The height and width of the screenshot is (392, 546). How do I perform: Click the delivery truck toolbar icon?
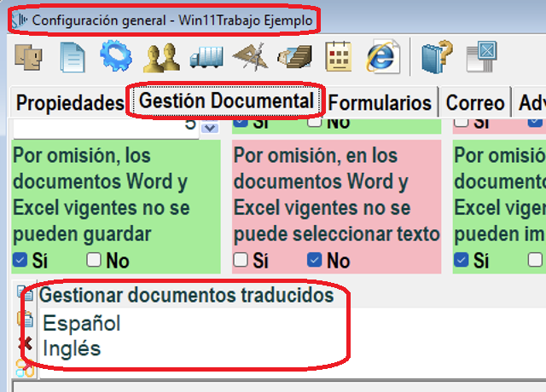pyautogui.click(x=205, y=57)
